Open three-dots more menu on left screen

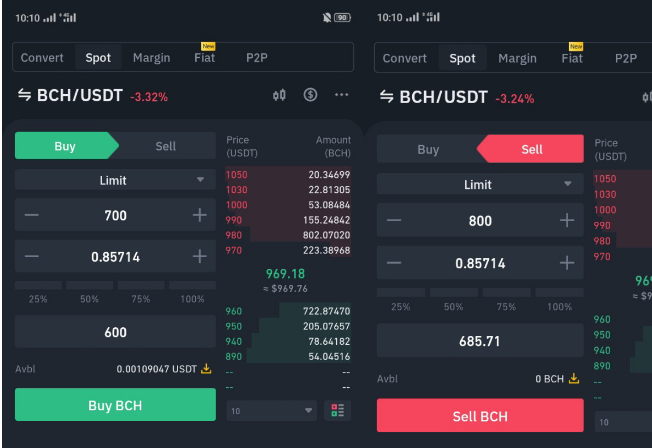[341, 95]
